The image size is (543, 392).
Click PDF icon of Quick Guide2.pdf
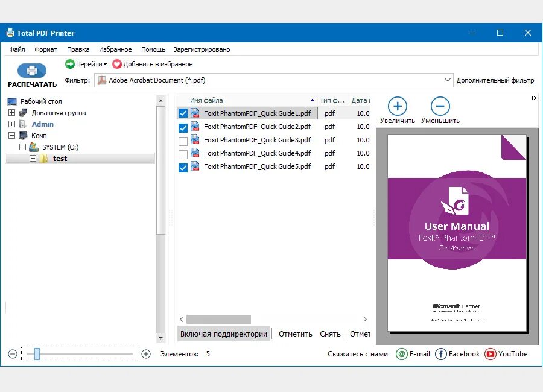tap(195, 126)
